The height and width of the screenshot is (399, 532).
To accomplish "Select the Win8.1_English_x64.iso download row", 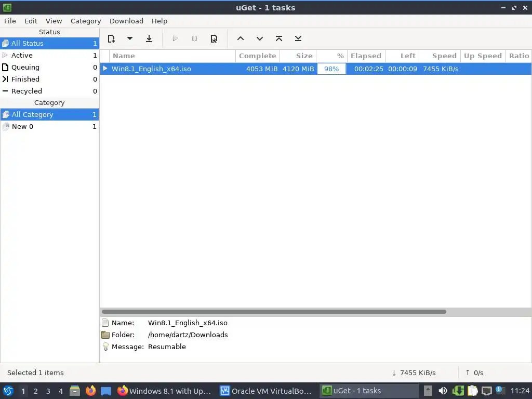I will [316, 69].
